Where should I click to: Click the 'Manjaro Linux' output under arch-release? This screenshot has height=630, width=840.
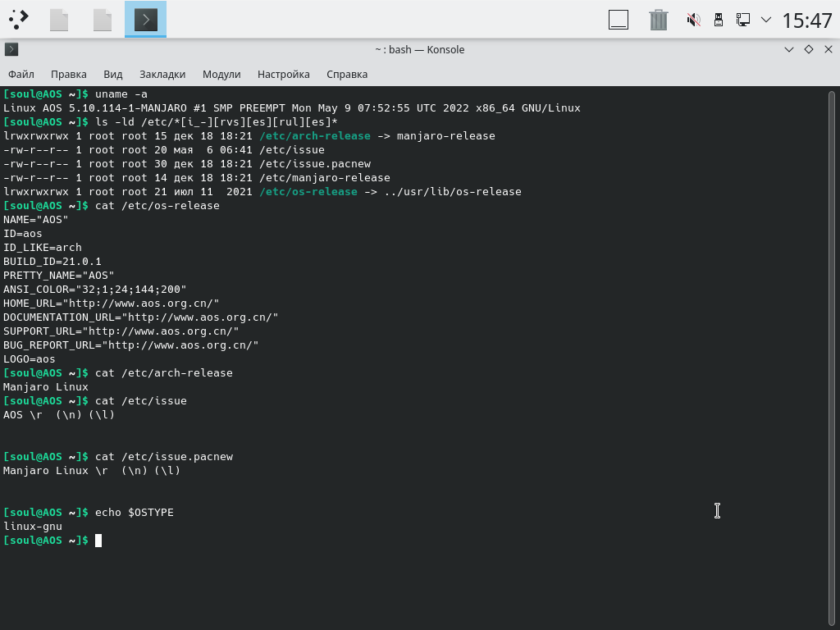click(46, 387)
